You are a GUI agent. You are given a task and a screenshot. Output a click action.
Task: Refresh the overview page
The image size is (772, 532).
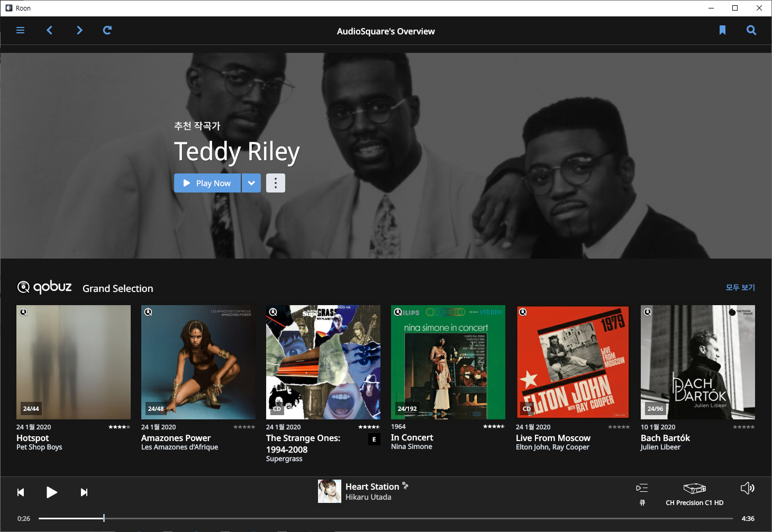(107, 30)
